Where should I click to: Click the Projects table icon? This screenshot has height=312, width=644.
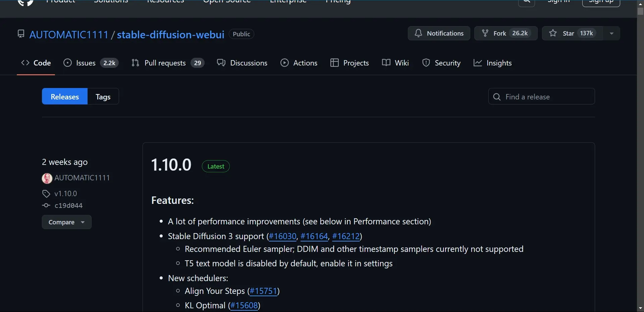click(x=334, y=63)
